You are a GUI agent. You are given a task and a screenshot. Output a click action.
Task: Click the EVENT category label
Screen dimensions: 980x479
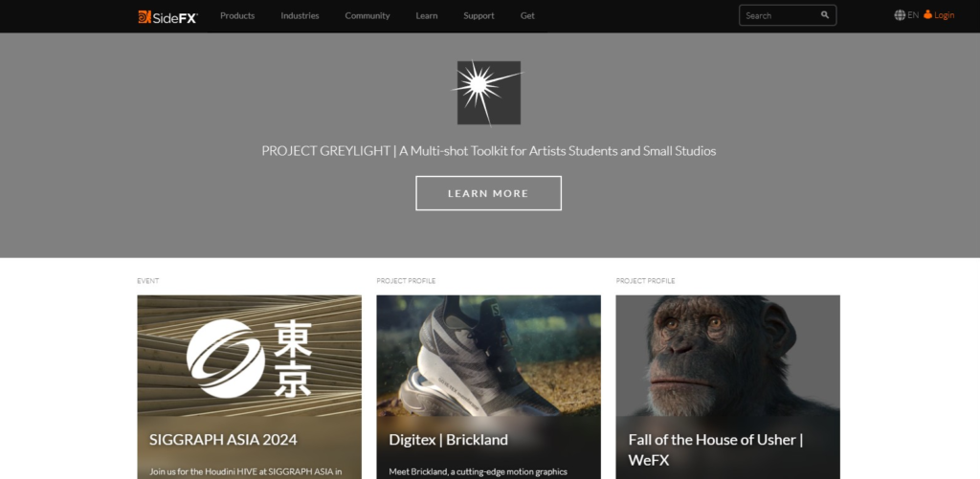click(x=148, y=281)
